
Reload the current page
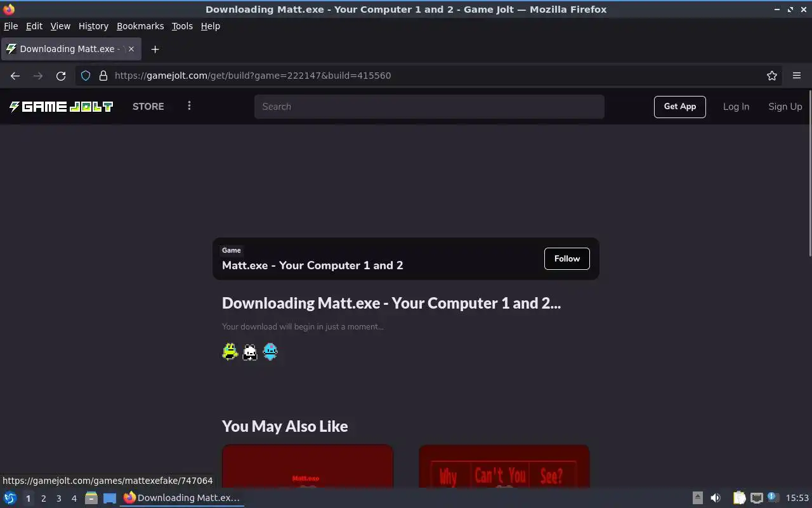(x=61, y=76)
